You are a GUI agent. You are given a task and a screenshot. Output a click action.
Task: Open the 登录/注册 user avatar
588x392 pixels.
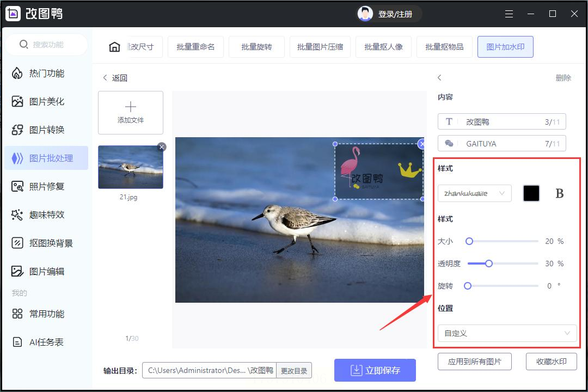coord(365,14)
